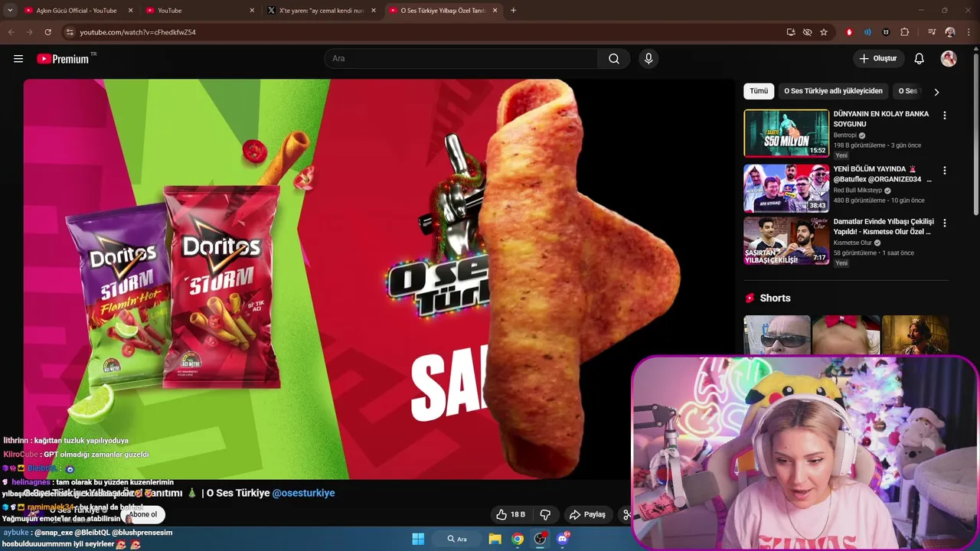Open Chrome from the taskbar
This screenshot has height=551, width=980.
pyautogui.click(x=518, y=539)
